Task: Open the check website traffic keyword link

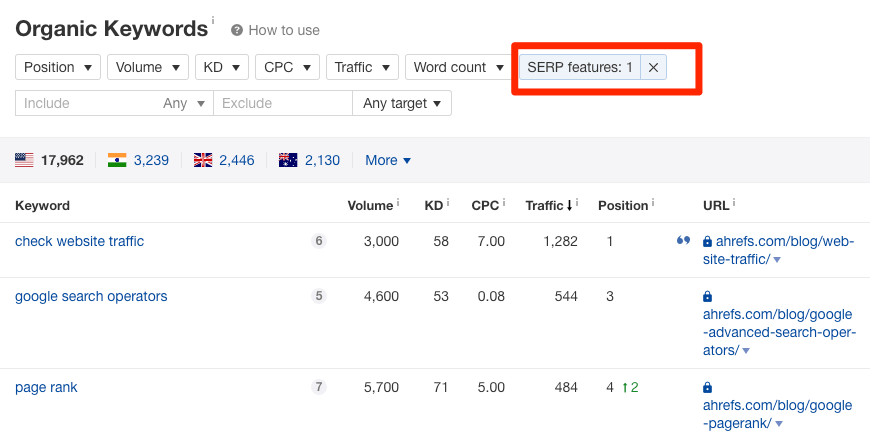Action: pyautogui.click(x=79, y=241)
